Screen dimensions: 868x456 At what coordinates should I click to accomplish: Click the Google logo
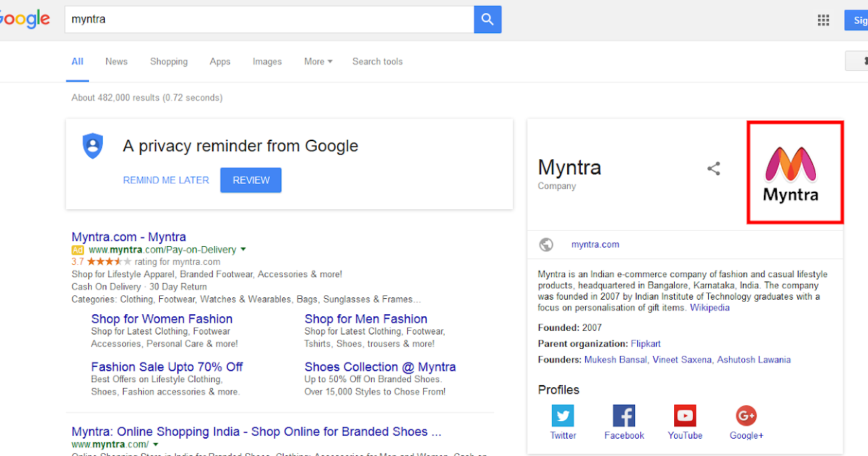(25, 20)
